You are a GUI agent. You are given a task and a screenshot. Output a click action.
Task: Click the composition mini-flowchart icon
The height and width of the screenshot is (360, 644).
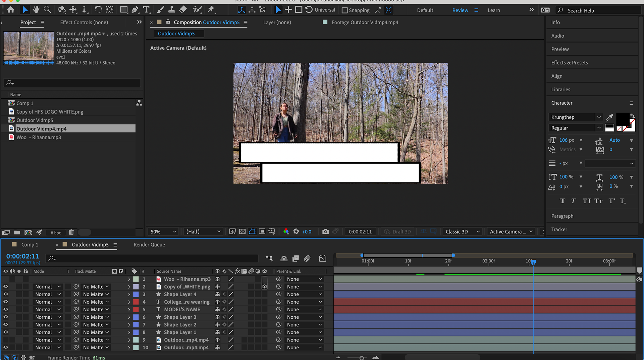(x=269, y=258)
